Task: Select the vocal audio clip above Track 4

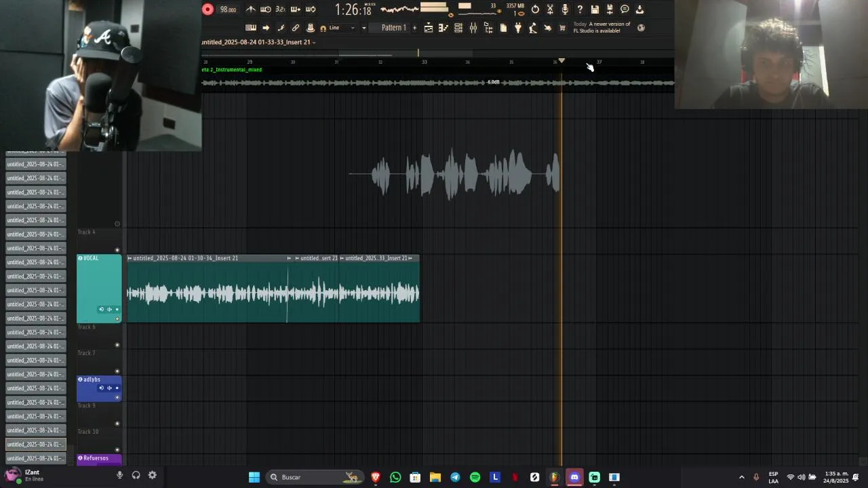Action: 454,174
